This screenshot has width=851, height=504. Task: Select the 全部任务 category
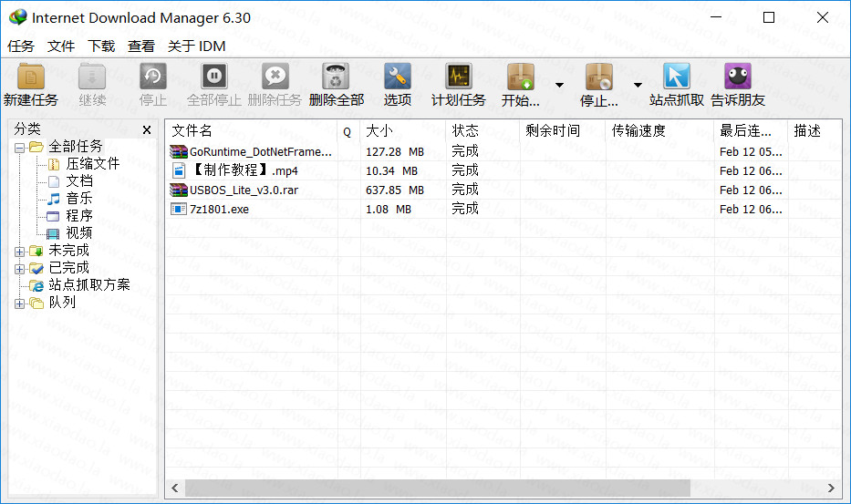point(76,147)
